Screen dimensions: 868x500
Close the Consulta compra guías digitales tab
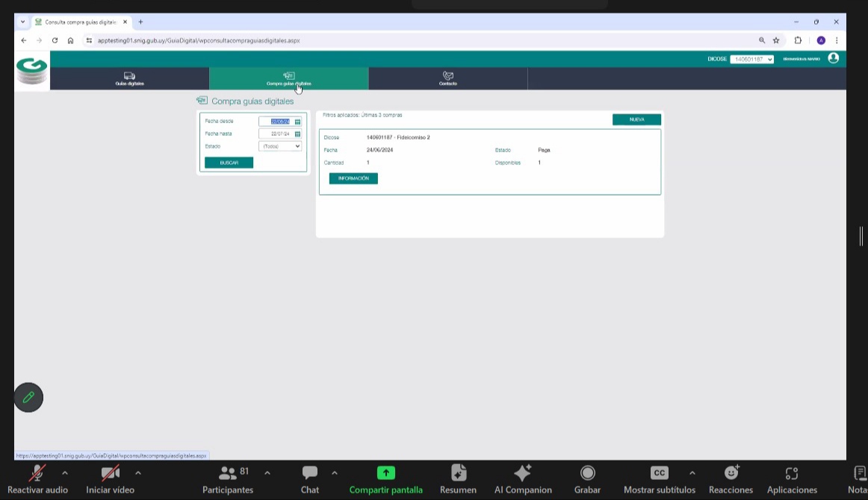tap(125, 22)
